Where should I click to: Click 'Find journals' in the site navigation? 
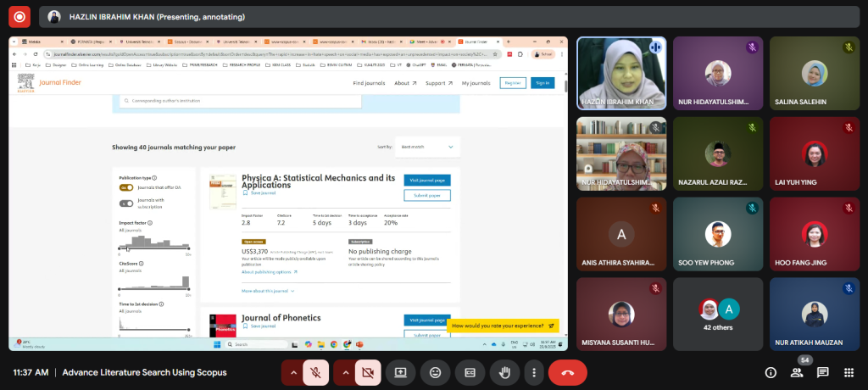[369, 83]
